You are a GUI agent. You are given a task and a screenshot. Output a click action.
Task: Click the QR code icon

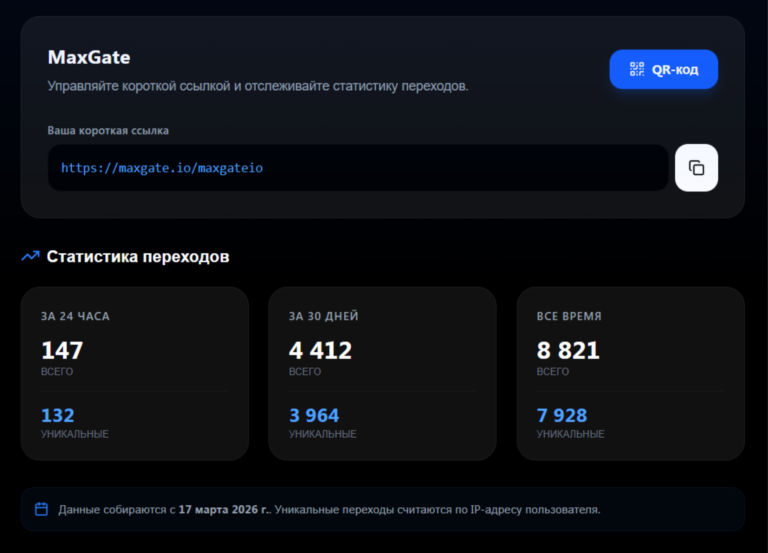[x=636, y=69]
